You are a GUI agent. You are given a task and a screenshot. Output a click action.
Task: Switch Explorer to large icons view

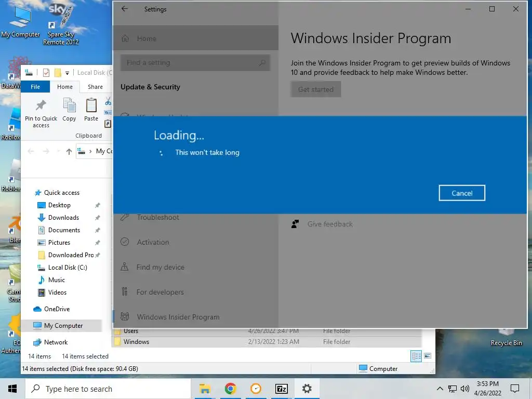(x=428, y=356)
